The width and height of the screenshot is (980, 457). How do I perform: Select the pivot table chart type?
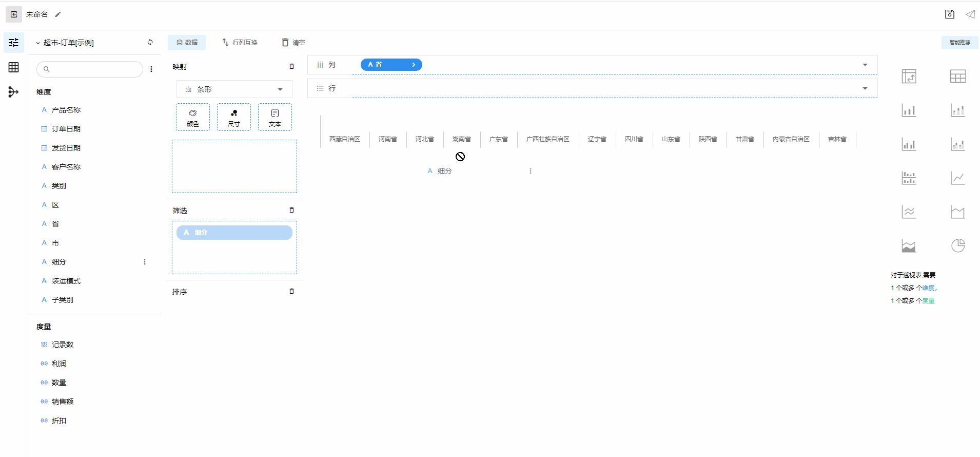pyautogui.click(x=909, y=77)
